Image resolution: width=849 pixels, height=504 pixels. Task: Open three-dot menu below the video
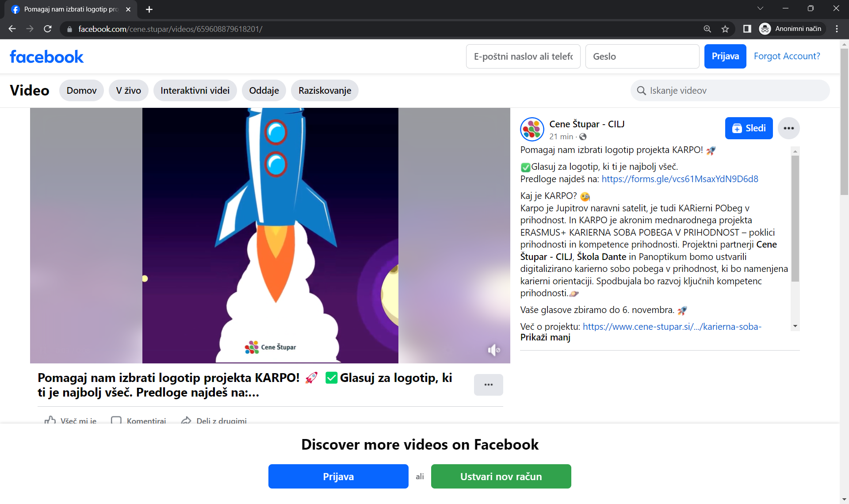(x=488, y=385)
